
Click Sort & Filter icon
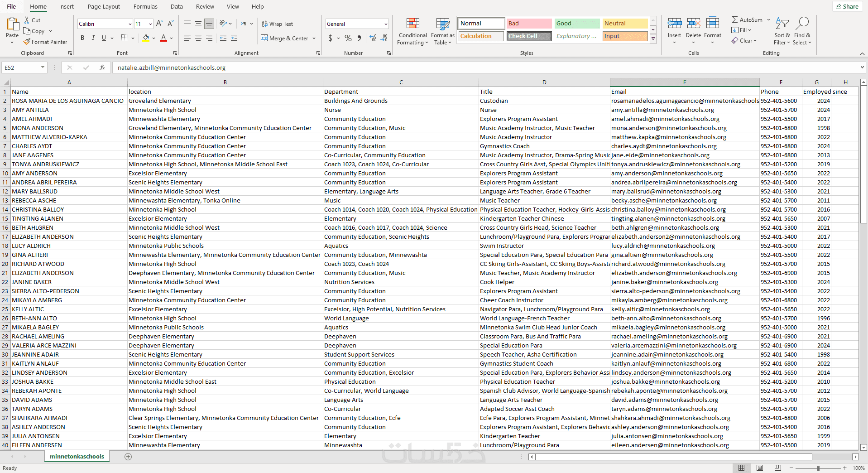782,24
